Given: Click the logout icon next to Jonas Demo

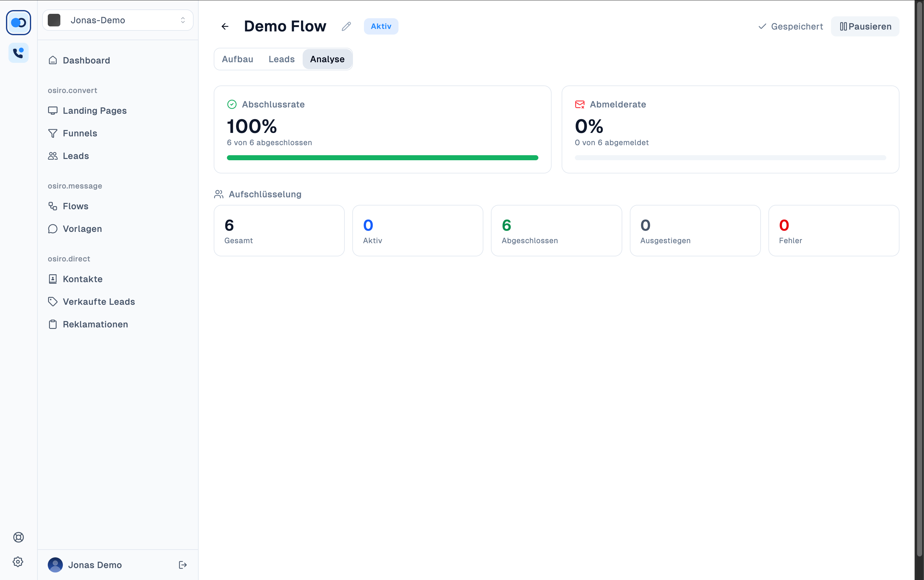Looking at the screenshot, I should (x=183, y=565).
